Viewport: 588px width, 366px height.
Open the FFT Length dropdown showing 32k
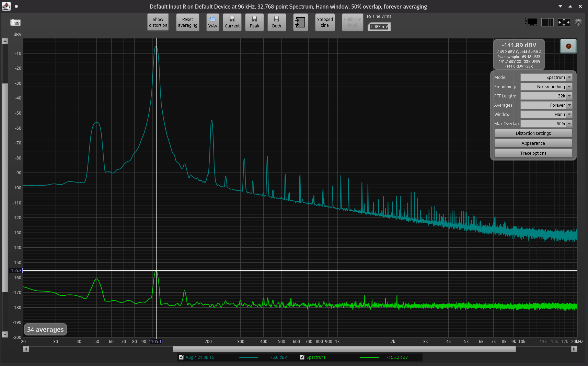[546, 96]
